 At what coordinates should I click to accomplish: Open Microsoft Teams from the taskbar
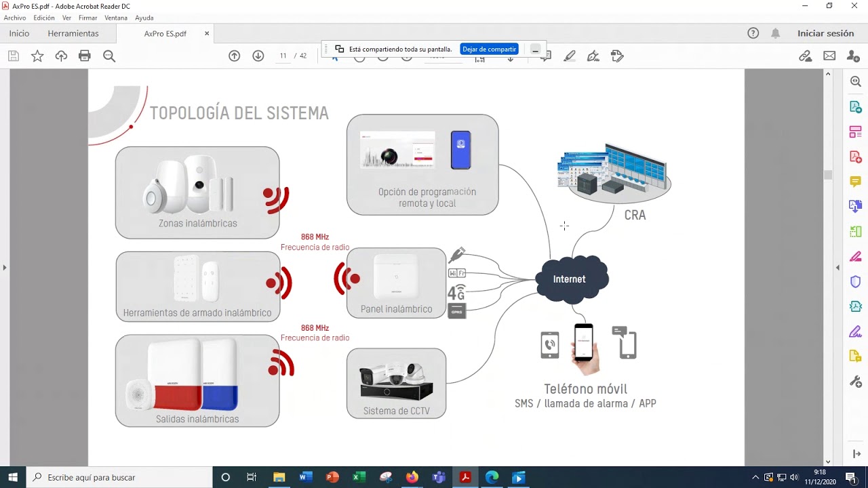tap(439, 477)
